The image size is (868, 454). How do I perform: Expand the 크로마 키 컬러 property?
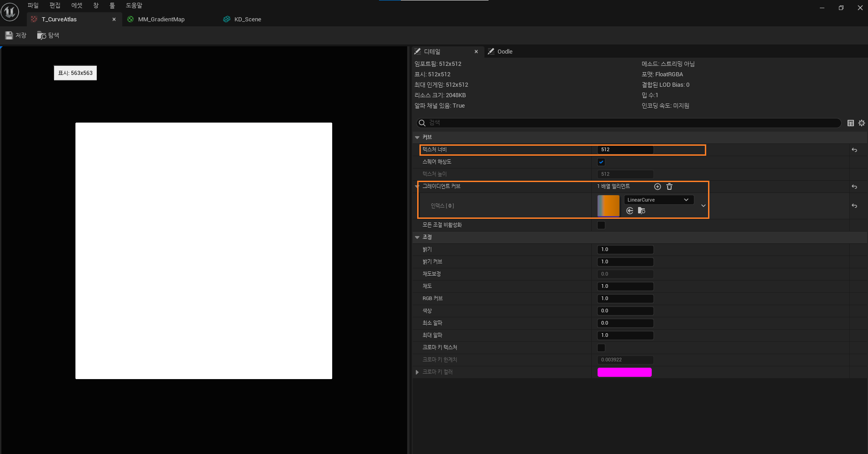tap(417, 372)
